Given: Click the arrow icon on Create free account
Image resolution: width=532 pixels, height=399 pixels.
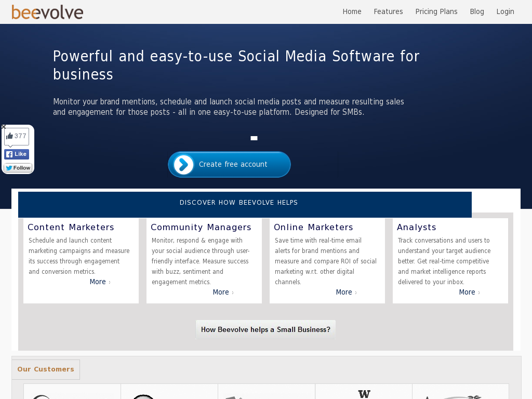Looking at the screenshot, I should (183, 165).
